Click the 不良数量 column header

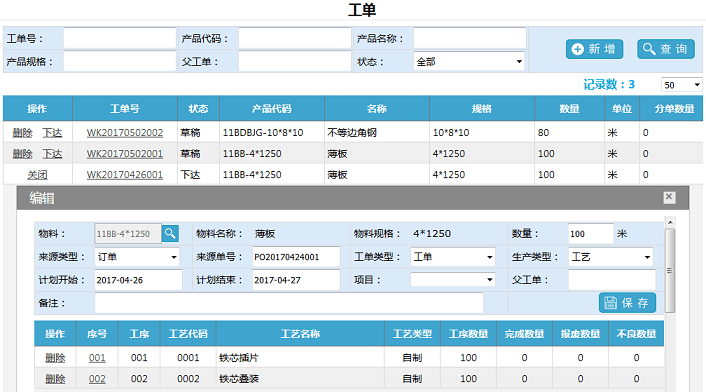[636, 333]
